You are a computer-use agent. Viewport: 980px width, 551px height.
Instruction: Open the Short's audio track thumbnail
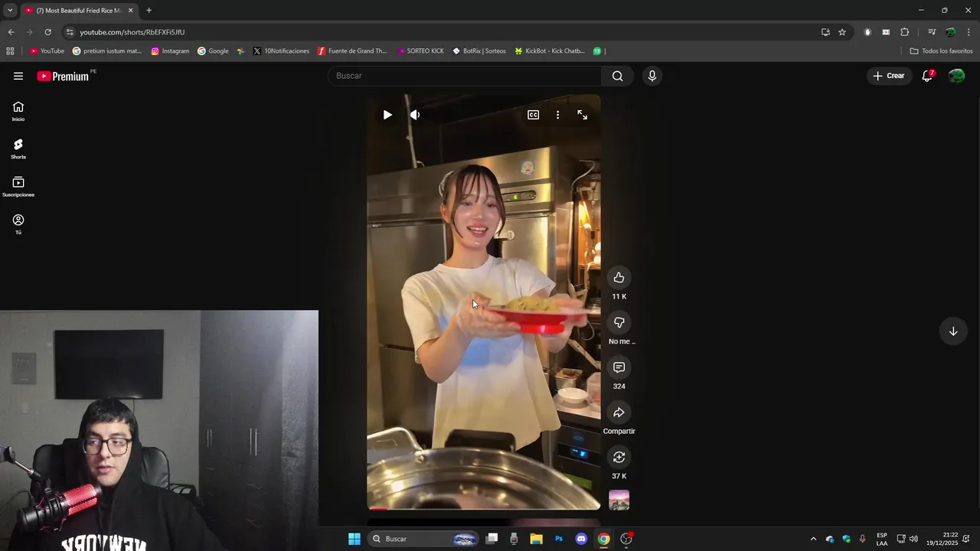coord(619,500)
